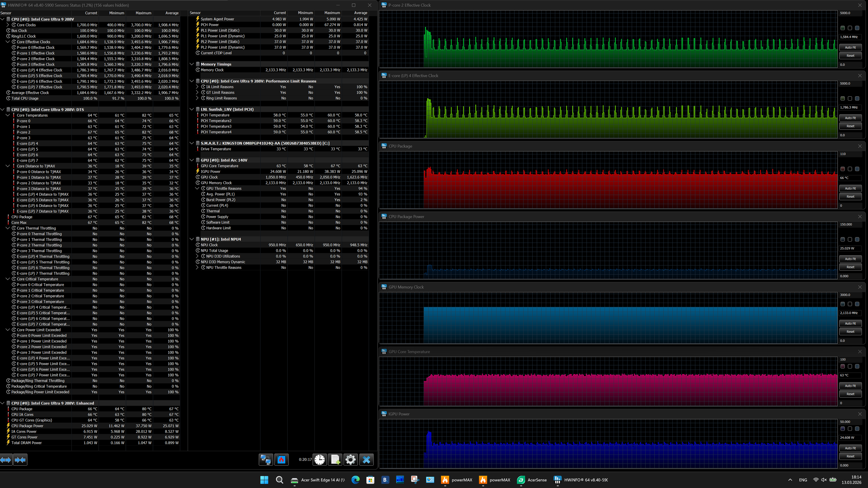Image resolution: width=868 pixels, height=488 pixels.
Task: Click red color swatch in CPU Package graph
Action: [x=842, y=169]
